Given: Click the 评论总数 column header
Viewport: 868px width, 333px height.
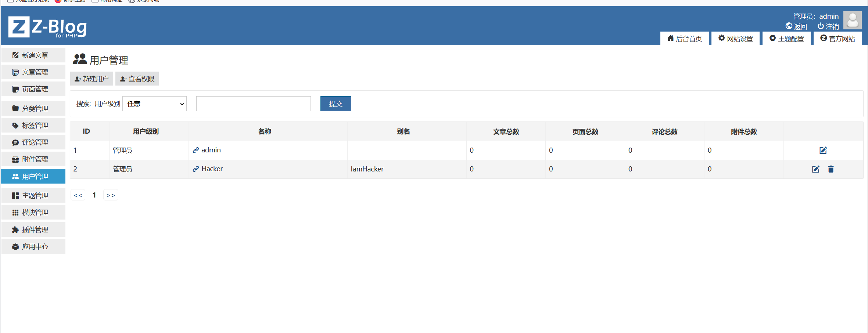Looking at the screenshot, I should click(x=665, y=131).
